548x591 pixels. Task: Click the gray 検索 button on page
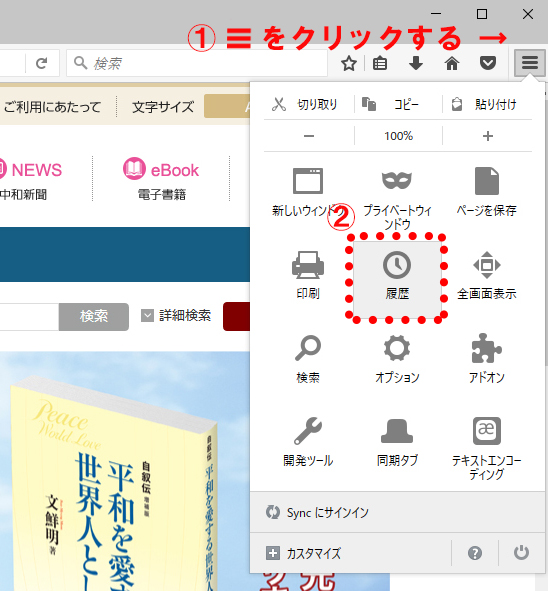pyautogui.click(x=94, y=317)
